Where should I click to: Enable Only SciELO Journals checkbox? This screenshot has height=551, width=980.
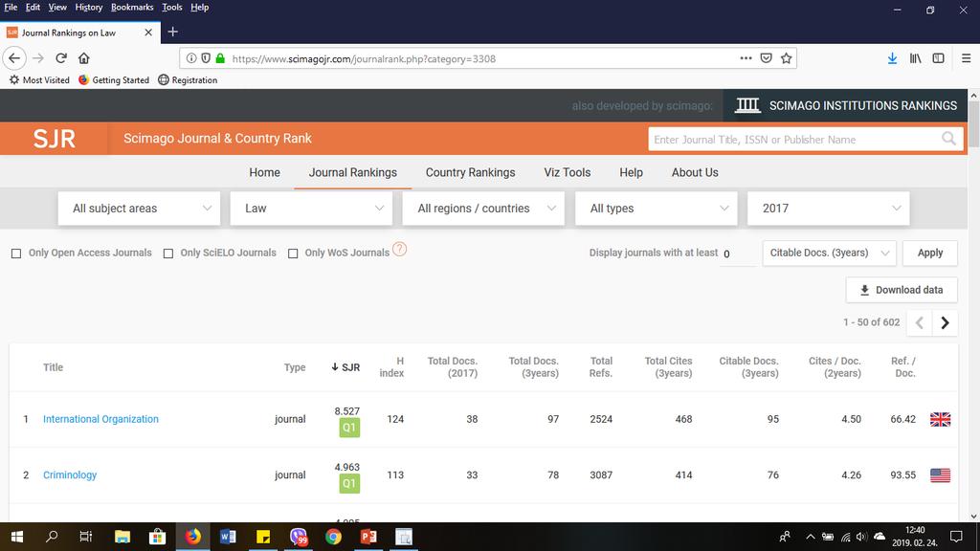(168, 253)
